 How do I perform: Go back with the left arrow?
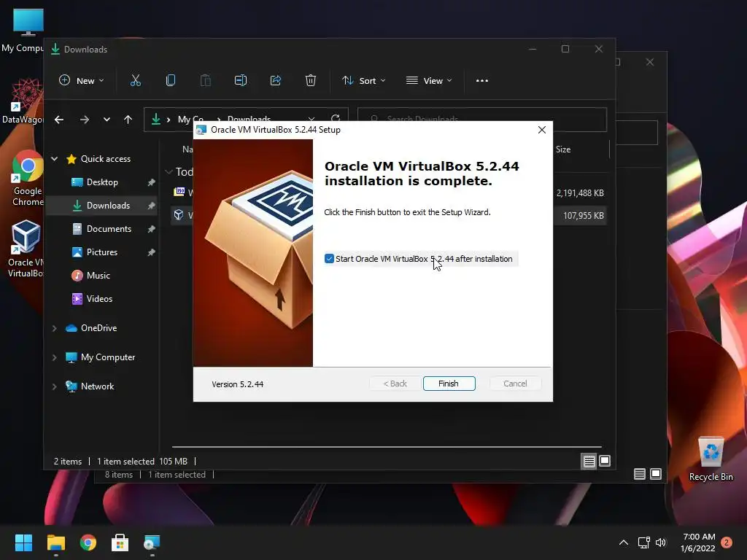tap(59, 120)
